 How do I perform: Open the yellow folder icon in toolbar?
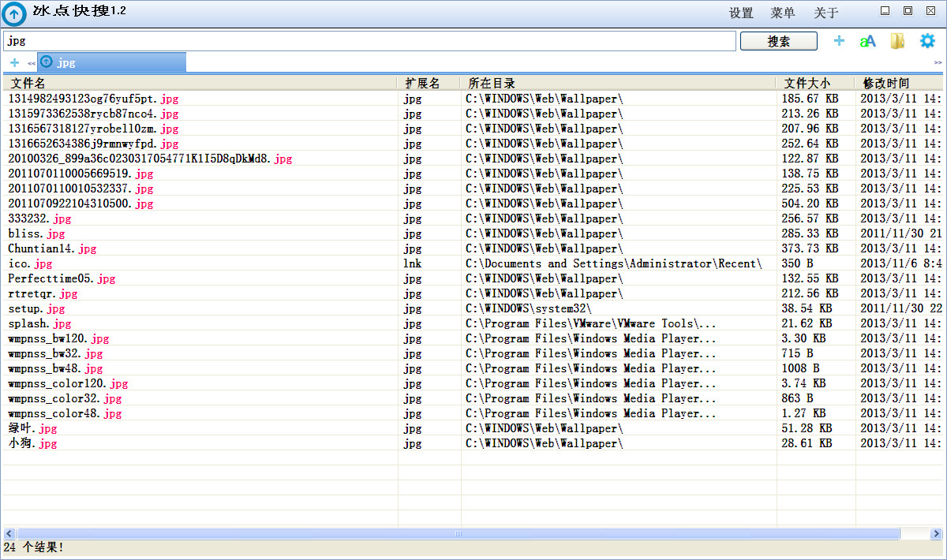[897, 41]
